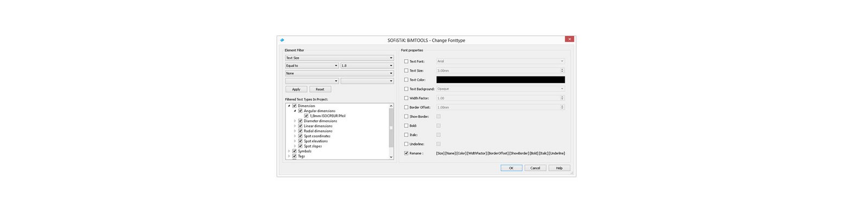Enable the Text Font checkbox
The width and height of the screenshot is (868, 217).
(x=406, y=61)
